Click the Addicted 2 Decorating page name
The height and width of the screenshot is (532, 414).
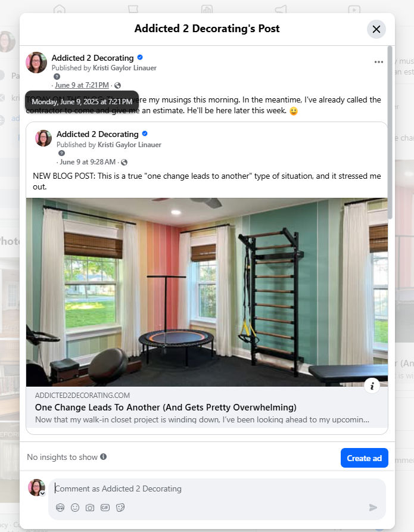pos(93,58)
